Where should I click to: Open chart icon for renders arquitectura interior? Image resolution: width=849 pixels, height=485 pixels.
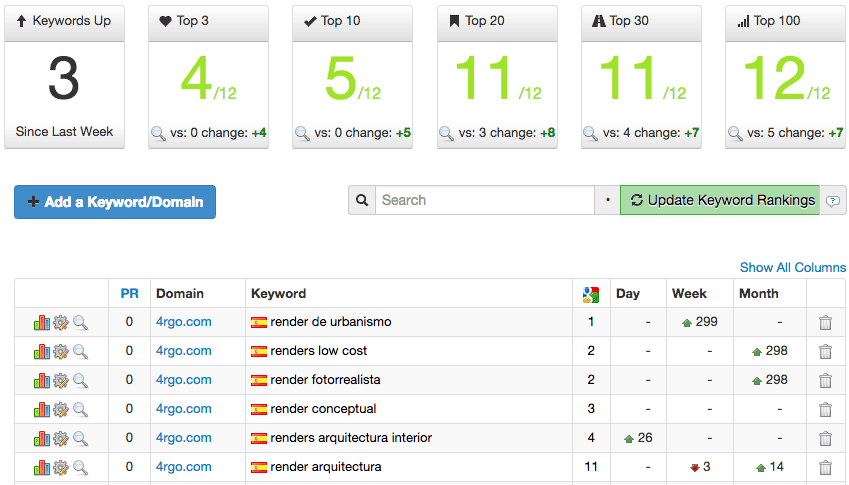42,438
